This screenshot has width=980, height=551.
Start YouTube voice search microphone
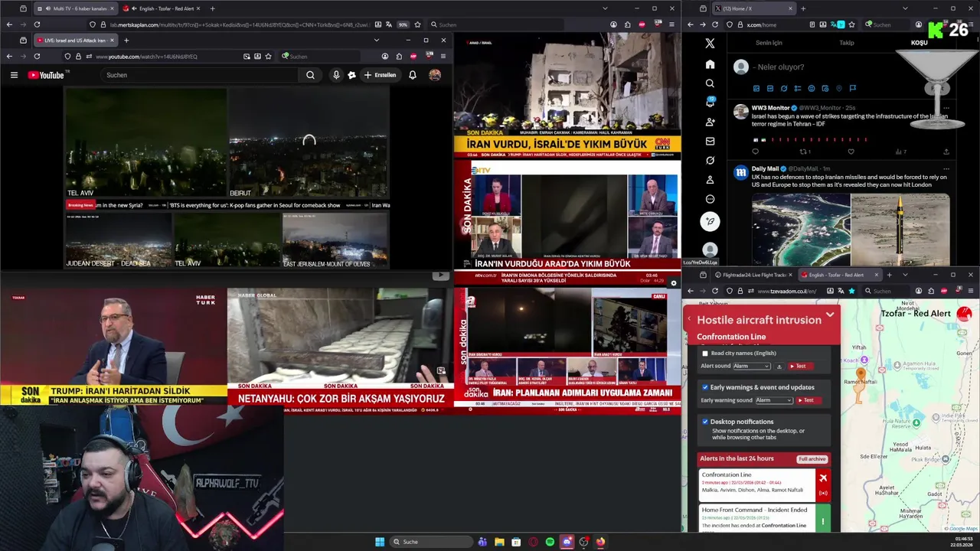[335, 75]
